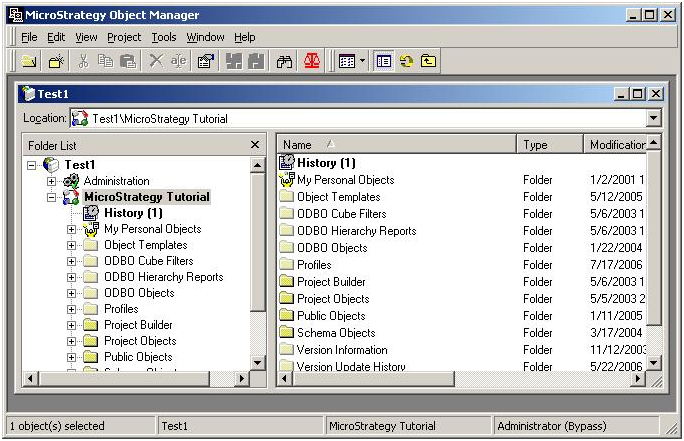684x441 pixels.
Task: Click the red scales conflict resolution icon
Action: [311, 61]
